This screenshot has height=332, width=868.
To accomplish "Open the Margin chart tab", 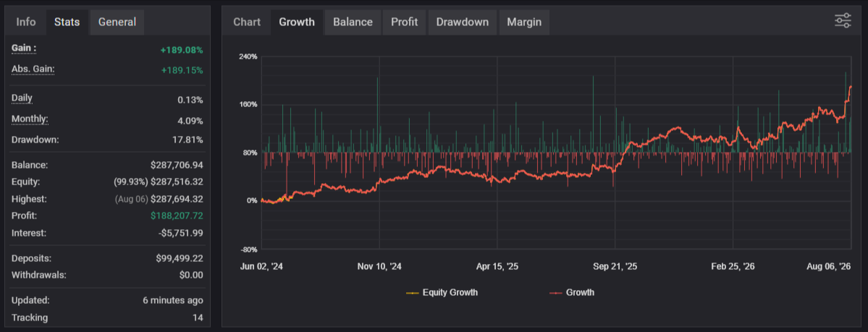I will [x=524, y=22].
